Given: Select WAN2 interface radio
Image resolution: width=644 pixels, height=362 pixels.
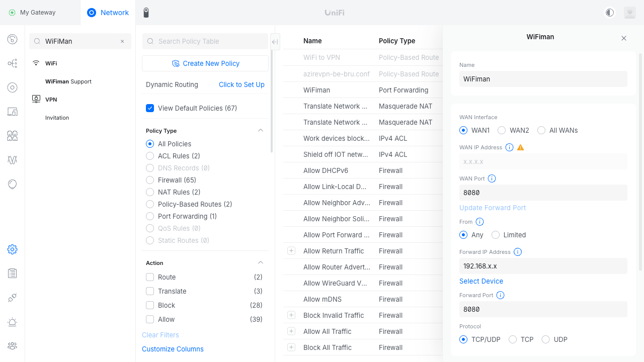Looking at the screenshot, I should coord(502,130).
